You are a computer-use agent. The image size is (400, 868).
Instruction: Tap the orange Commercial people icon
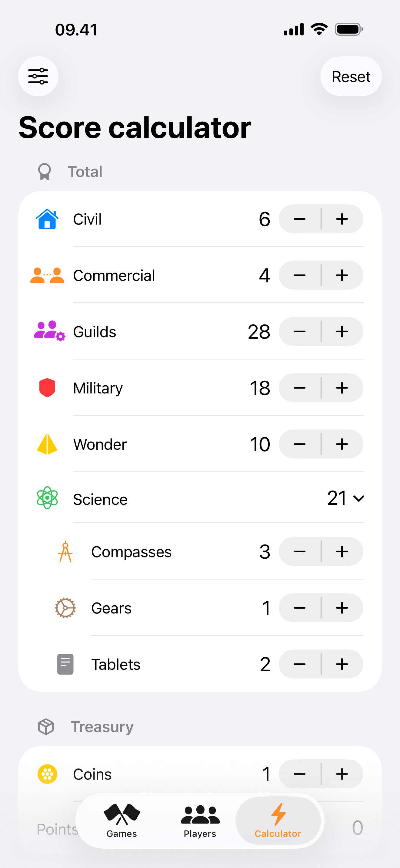coord(47,275)
